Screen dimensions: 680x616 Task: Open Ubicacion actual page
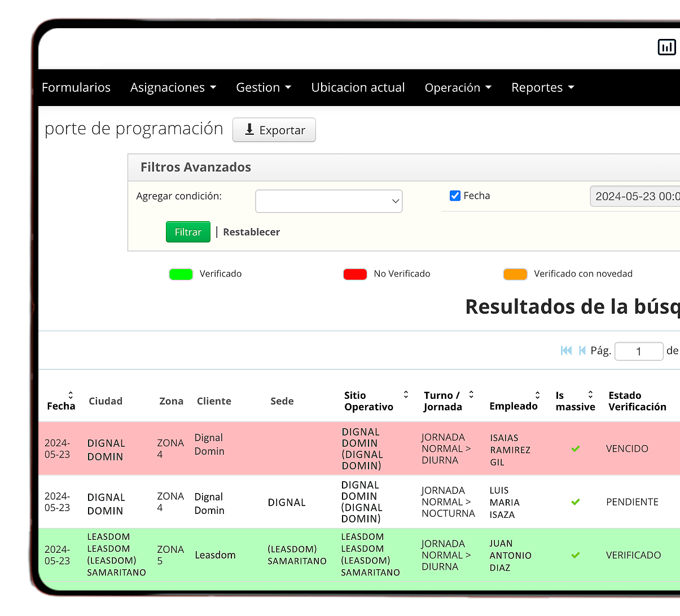click(358, 87)
